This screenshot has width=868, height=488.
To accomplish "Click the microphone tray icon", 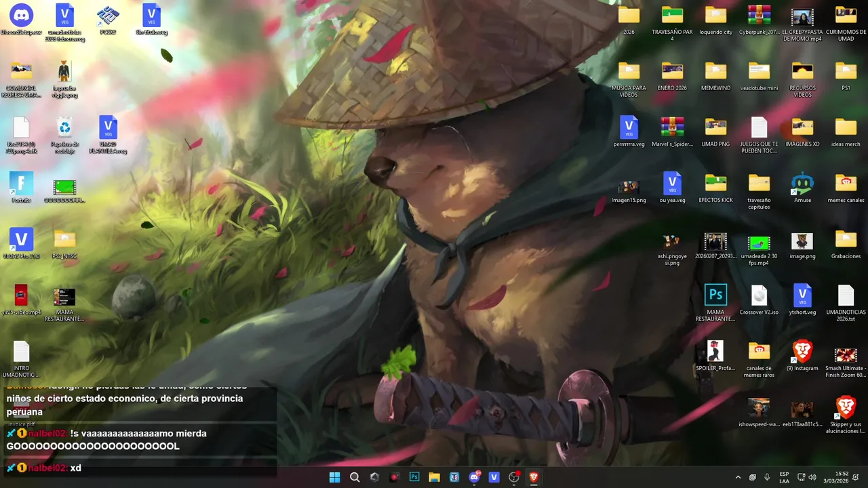I will (767, 477).
